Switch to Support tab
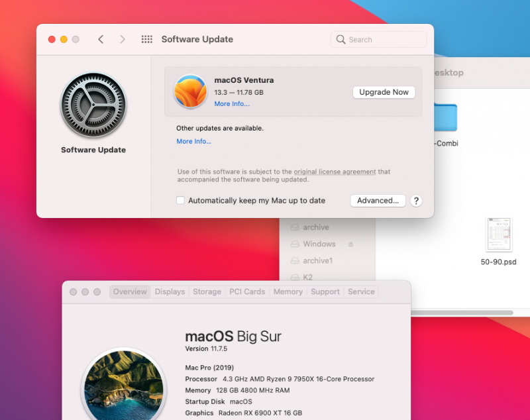This screenshot has height=420, width=530. [x=325, y=291]
